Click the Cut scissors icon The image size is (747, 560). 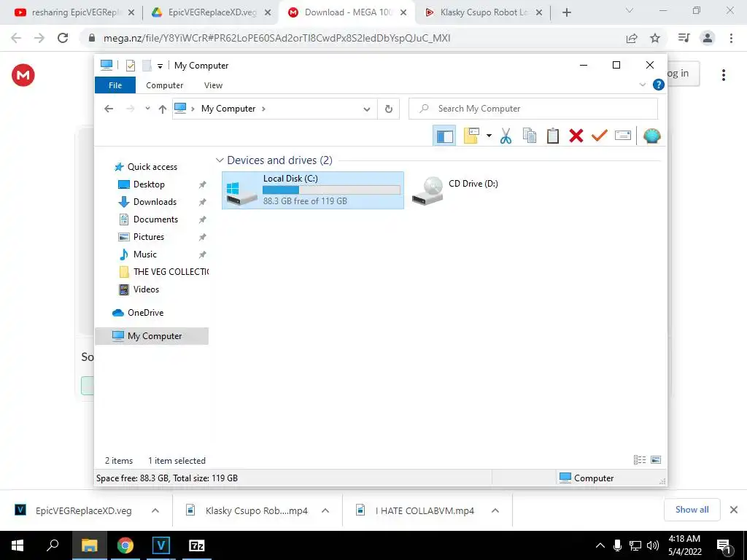tap(506, 136)
